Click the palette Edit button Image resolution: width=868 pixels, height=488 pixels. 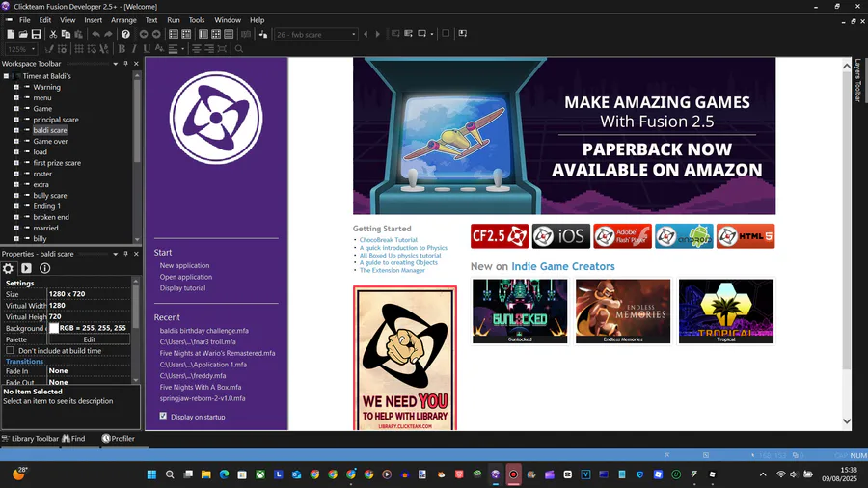coord(89,339)
